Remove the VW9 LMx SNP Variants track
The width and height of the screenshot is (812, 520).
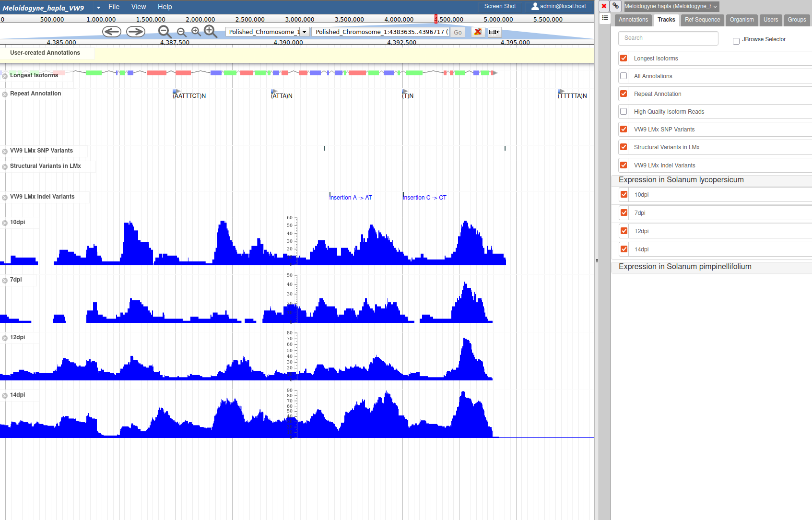[x=5, y=152]
